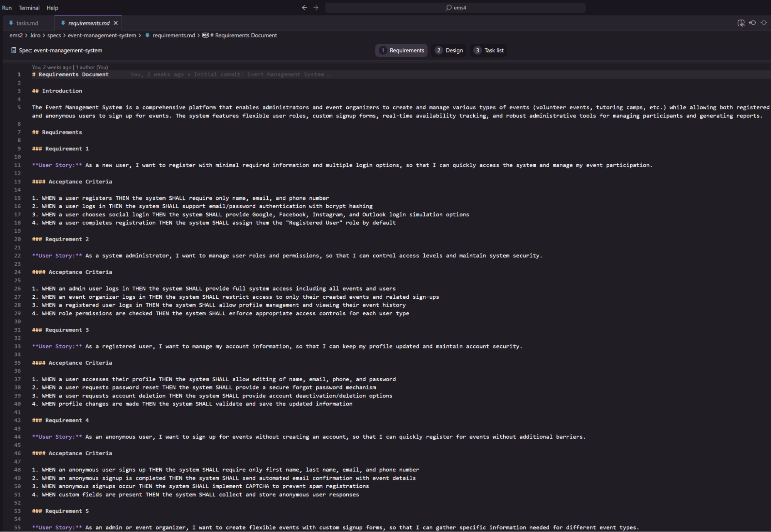Open the Help menu
771x532 pixels.
pyautogui.click(x=52, y=8)
